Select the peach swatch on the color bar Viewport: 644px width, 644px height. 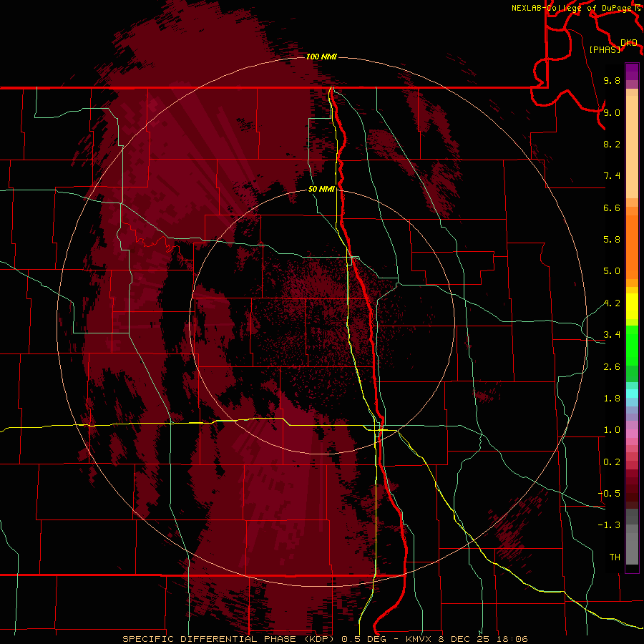coord(632,146)
